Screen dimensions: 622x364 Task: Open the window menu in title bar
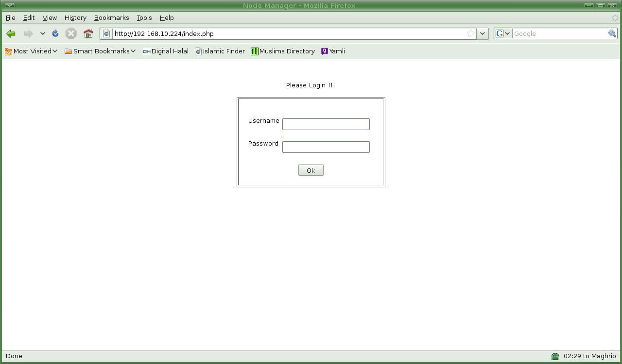[x=9, y=5]
